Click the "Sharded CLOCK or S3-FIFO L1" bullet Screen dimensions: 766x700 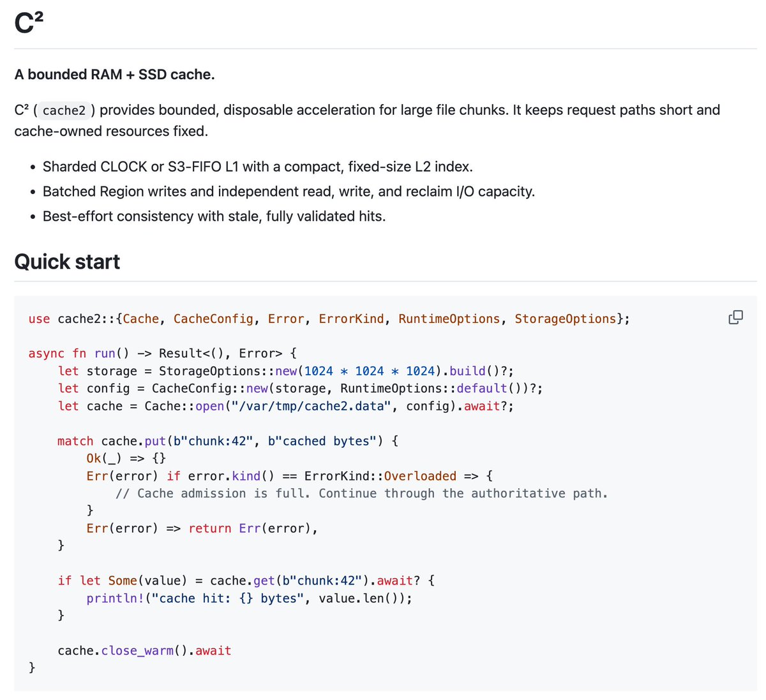tap(258, 167)
